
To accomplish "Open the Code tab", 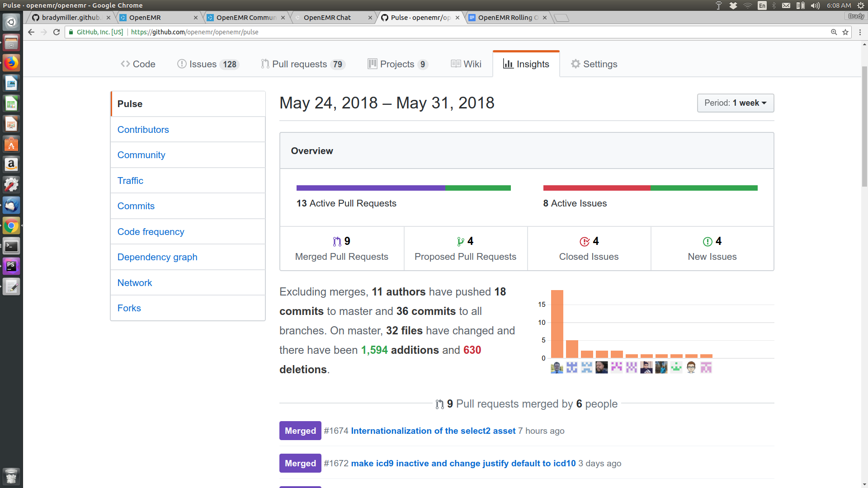I will [x=138, y=64].
